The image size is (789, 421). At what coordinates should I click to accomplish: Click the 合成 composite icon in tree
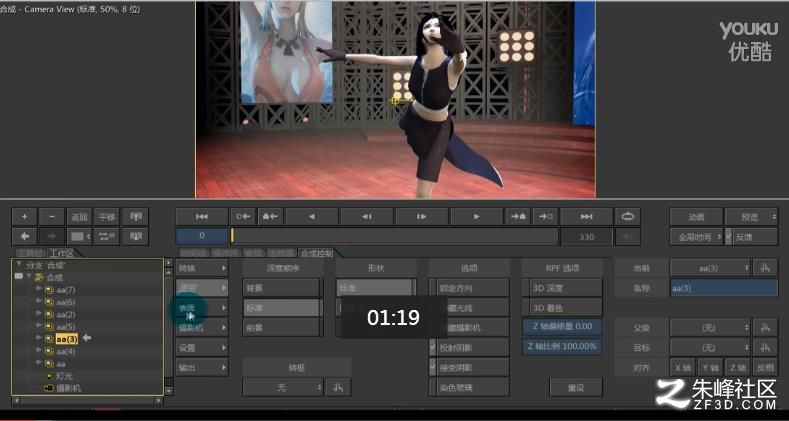39,278
